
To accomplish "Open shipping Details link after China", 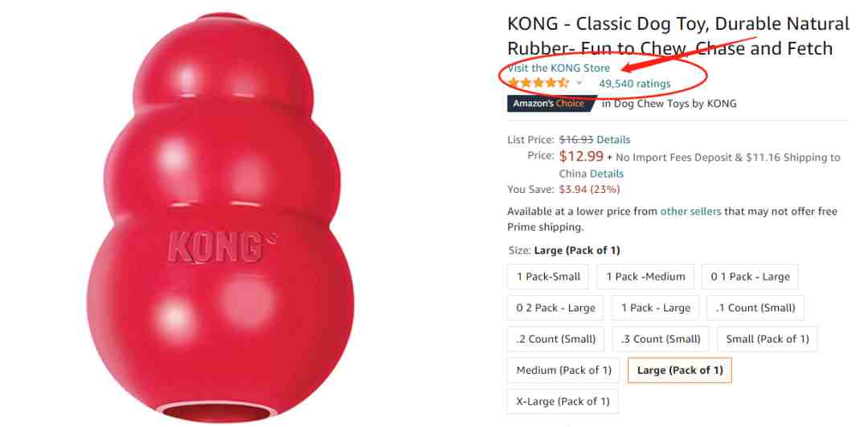I will click(x=607, y=174).
